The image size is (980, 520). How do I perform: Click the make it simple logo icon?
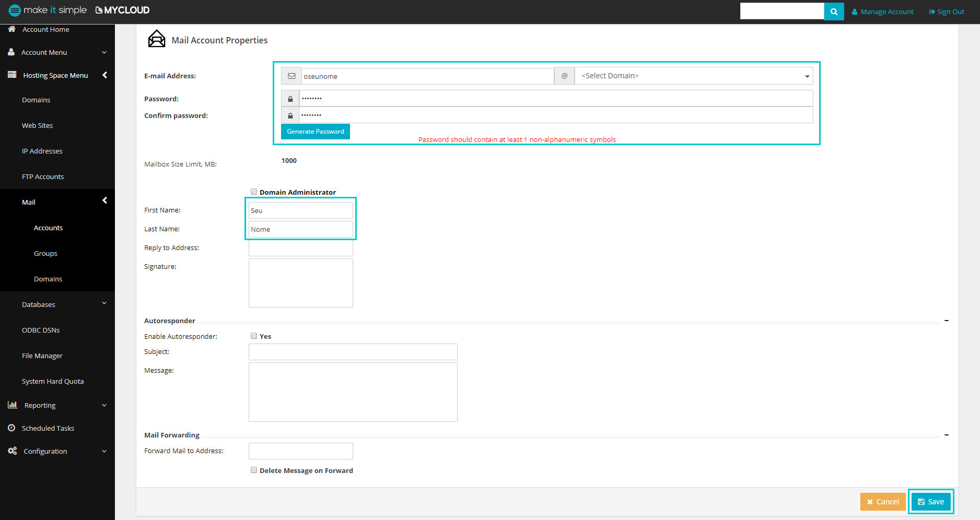pos(15,10)
